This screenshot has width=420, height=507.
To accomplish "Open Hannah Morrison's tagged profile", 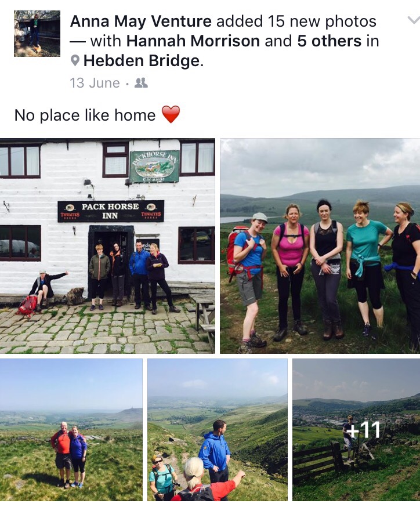I will point(193,41).
